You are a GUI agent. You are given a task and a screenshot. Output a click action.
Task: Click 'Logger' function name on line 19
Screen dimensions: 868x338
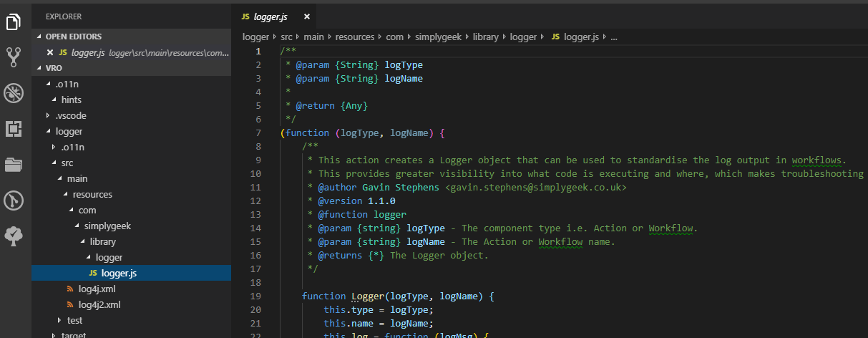[x=368, y=296]
